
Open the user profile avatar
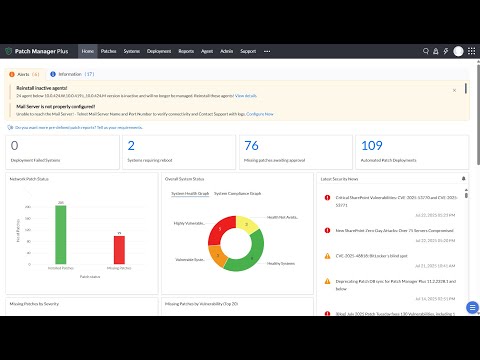(x=458, y=51)
